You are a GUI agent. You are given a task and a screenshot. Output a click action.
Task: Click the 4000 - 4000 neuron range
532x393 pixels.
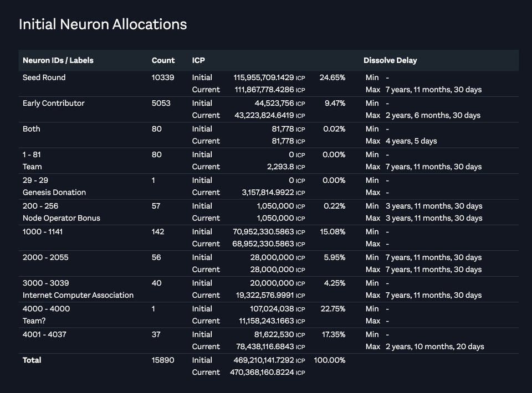click(x=46, y=309)
